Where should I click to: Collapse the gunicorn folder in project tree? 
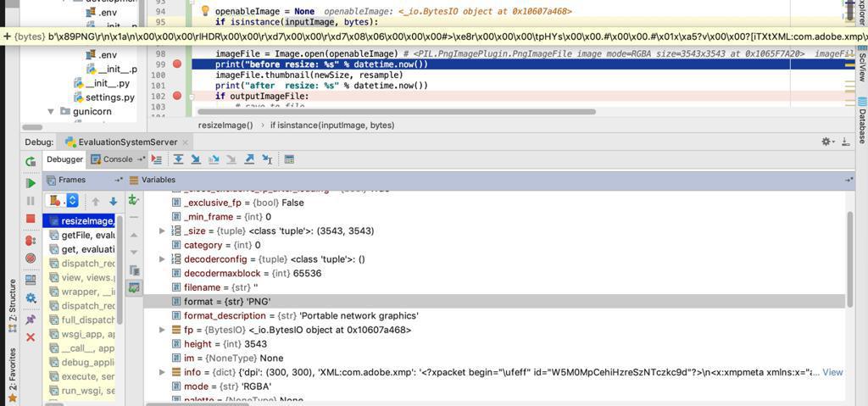51,111
